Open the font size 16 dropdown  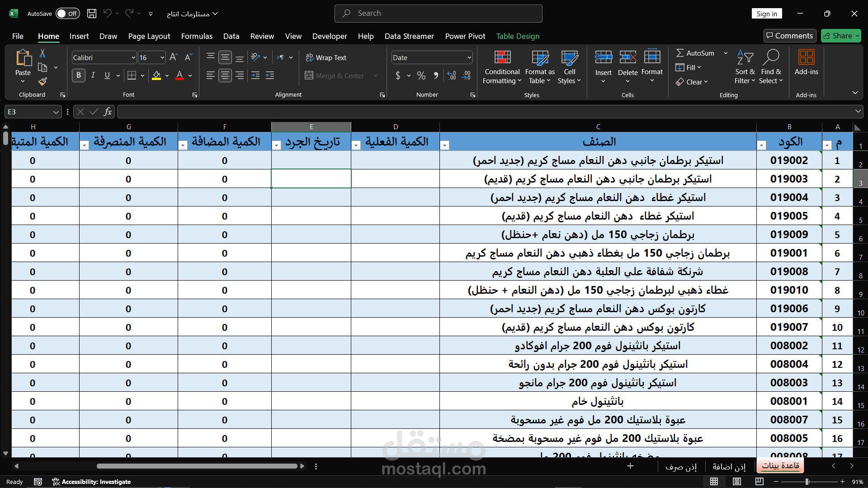(162, 57)
